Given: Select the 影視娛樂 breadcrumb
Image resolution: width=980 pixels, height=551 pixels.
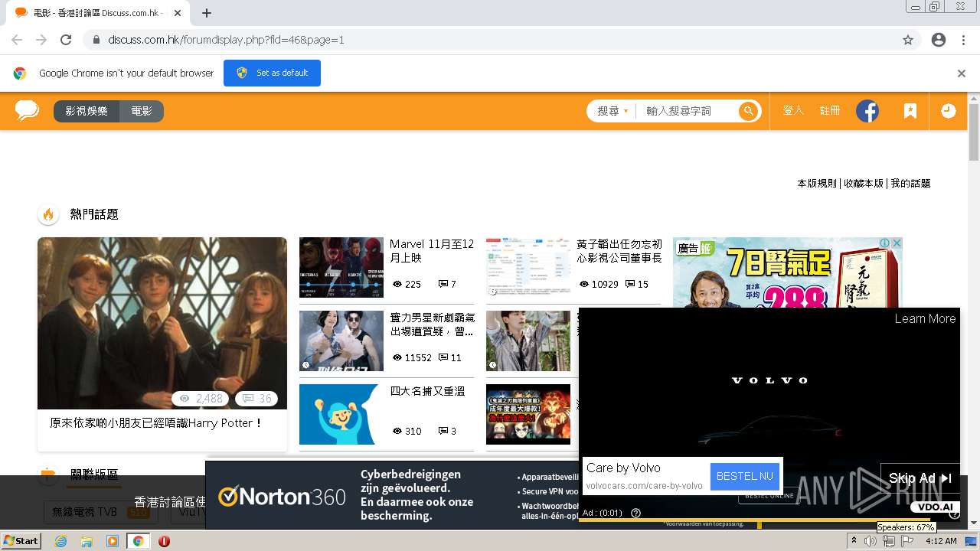Looking at the screenshot, I should [x=87, y=111].
